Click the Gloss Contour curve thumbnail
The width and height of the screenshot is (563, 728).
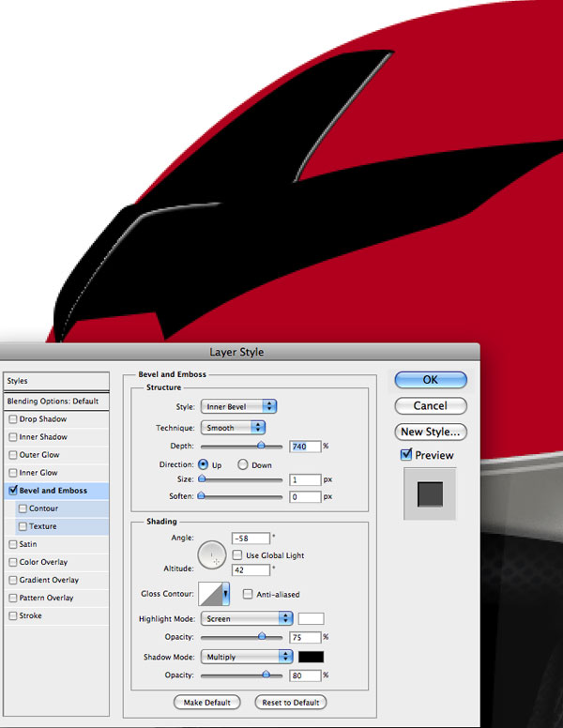[x=210, y=594]
